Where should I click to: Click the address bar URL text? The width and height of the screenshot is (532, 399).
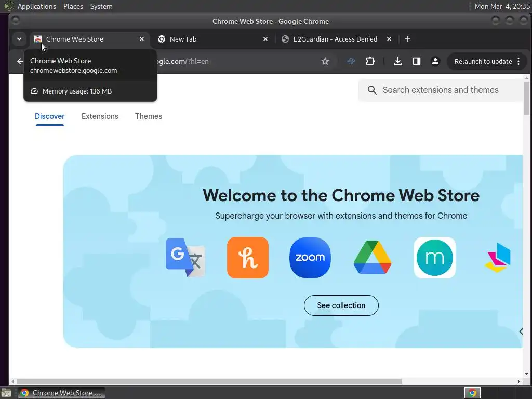click(x=183, y=61)
